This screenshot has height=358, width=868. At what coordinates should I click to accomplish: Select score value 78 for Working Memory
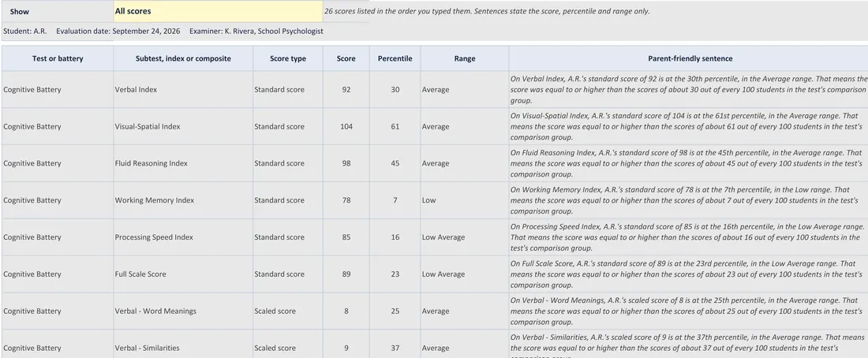click(346, 200)
